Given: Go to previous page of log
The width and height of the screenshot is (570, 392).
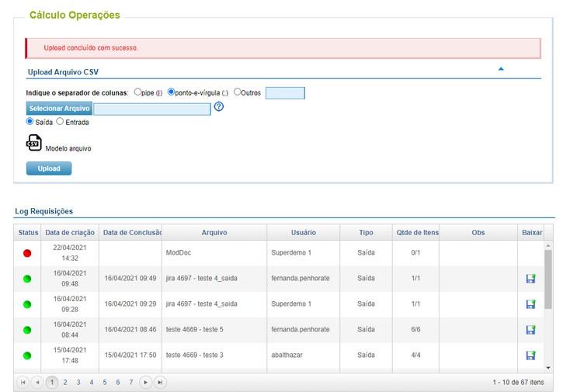Looking at the screenshot, I should point(37,382).
